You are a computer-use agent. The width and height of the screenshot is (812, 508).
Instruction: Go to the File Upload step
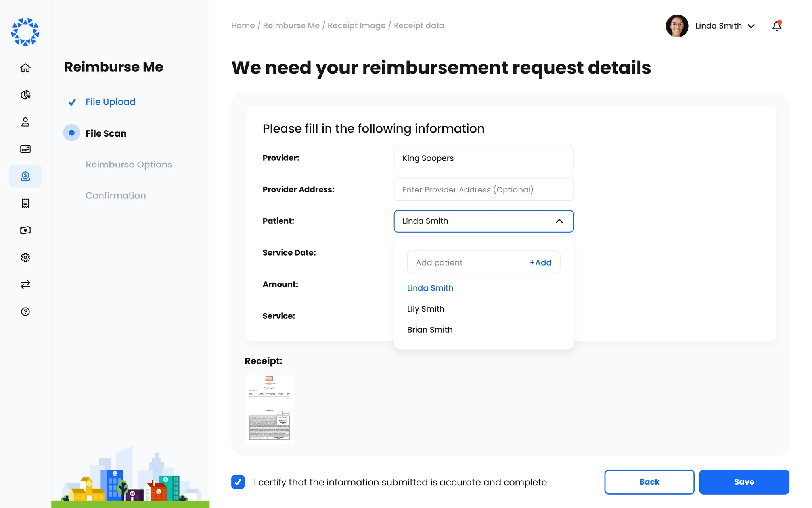click(x=110, y=102)
